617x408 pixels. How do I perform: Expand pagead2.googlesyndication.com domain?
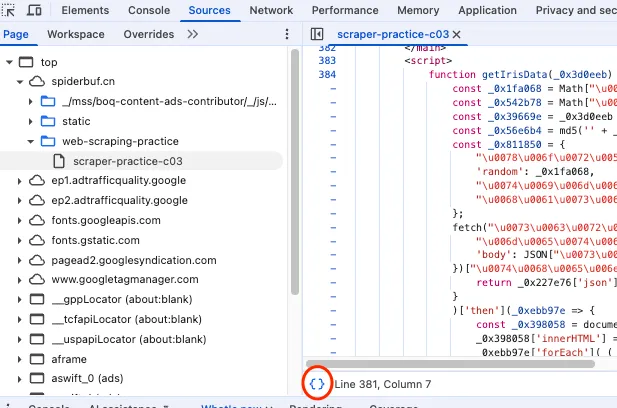click(19, 260)
